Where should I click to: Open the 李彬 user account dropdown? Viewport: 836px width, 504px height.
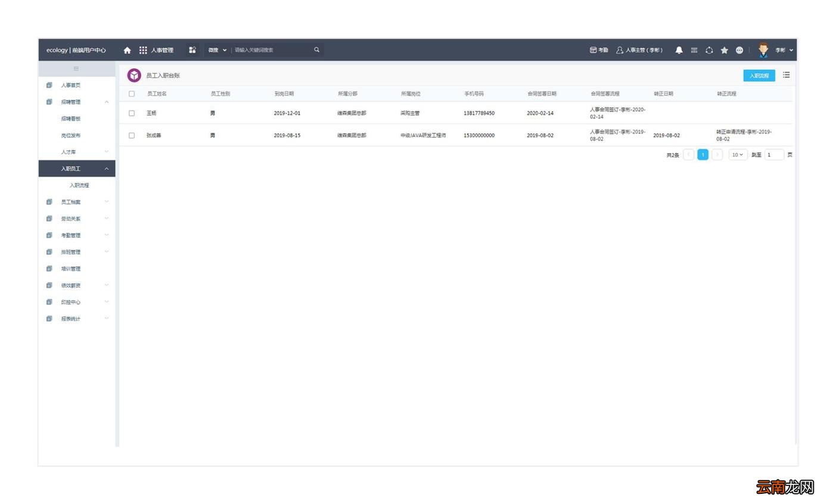[784, 50]
